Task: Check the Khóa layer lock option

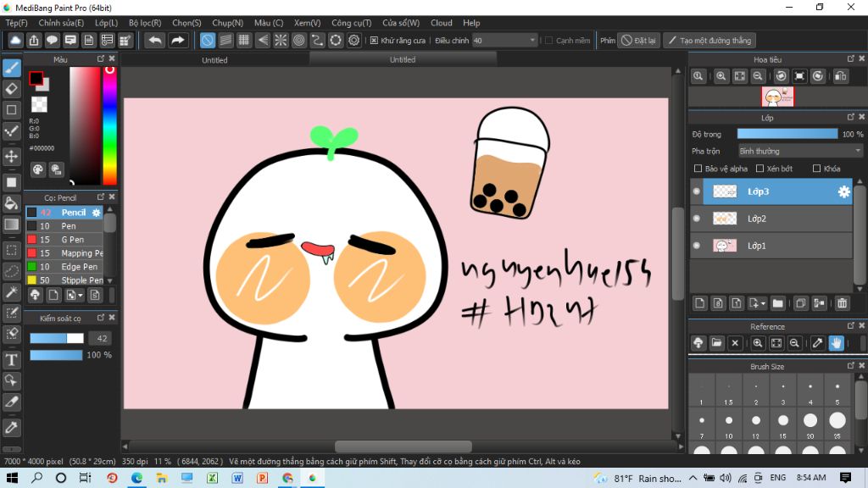Action: click(x=816, y=169)
